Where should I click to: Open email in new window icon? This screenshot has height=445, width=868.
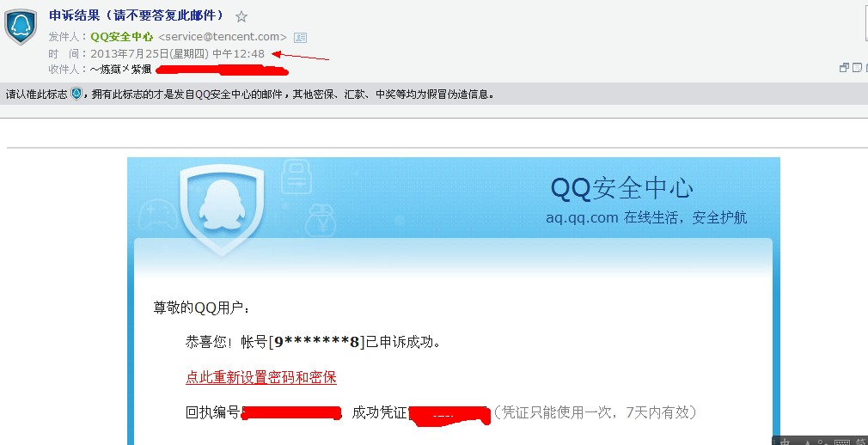coord(844,68)
